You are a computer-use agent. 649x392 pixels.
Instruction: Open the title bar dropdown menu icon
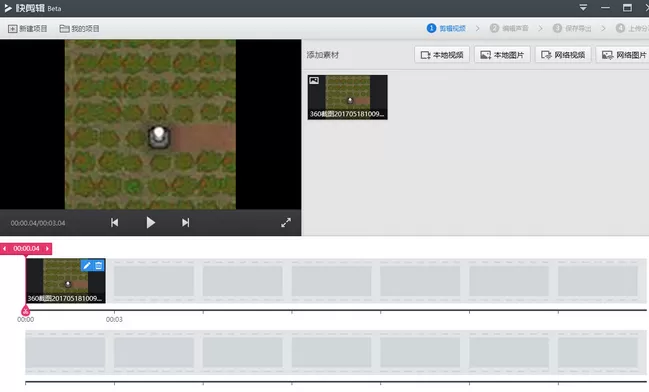[x=583, y=7]
